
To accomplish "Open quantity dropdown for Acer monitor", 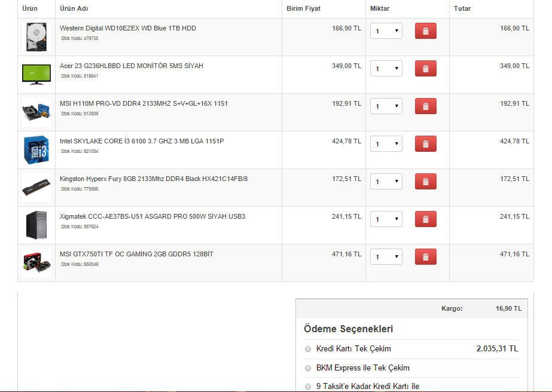I will pos(386,69).
